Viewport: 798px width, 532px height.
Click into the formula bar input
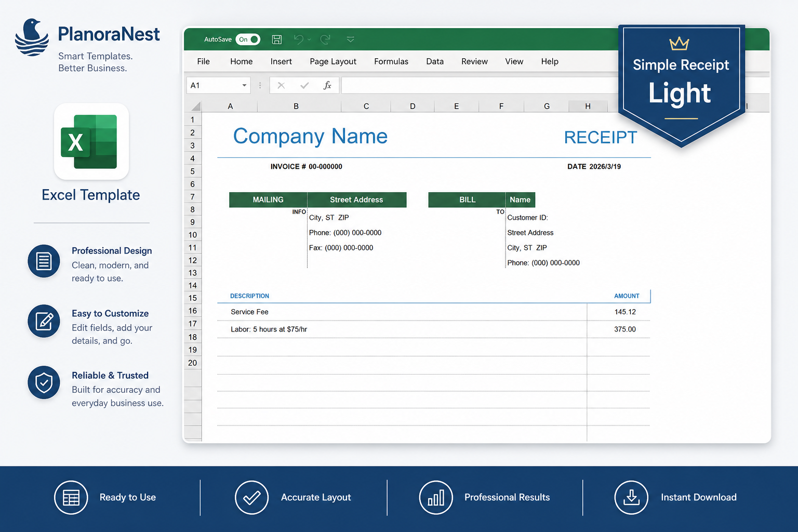tap(481, 85)
